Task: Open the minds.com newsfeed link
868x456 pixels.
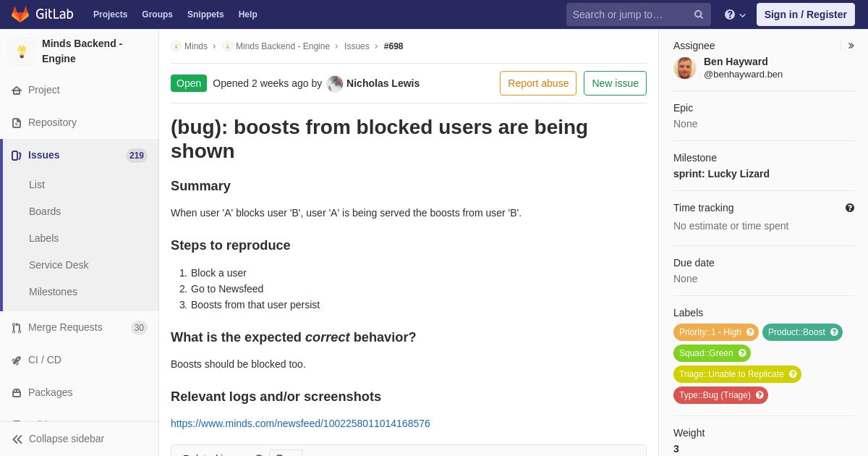Action: pos(300,423)
